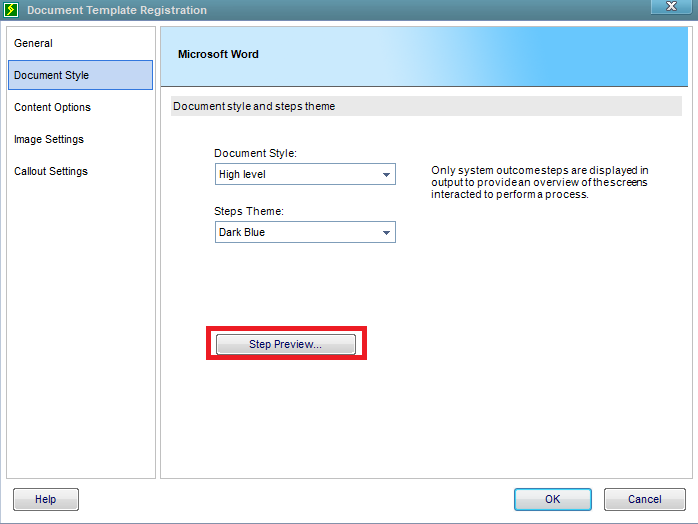698x524 pixels.
Task: Switch to Callout Settings section
Action: 51,171
